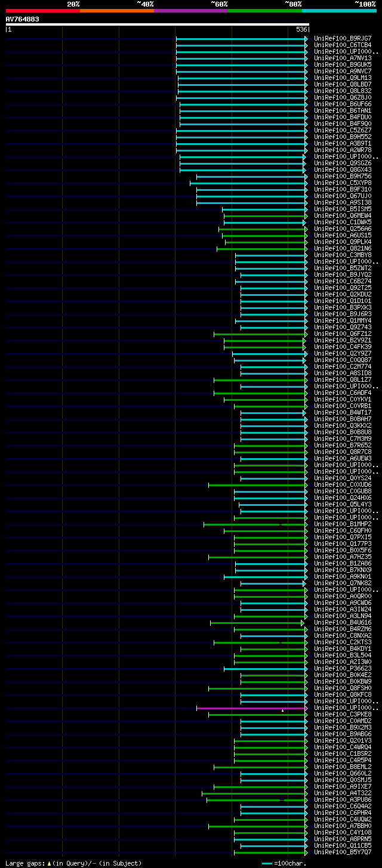Screen dimensions: 382x868
Task: Open the UniRef100_B6UF66 entry
Action: point(343,104)
